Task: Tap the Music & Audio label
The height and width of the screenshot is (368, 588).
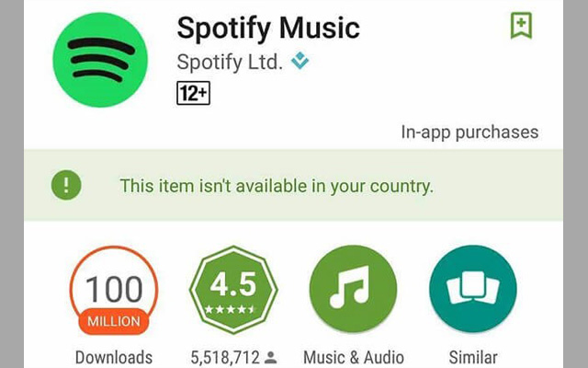Action: (353, 358)
